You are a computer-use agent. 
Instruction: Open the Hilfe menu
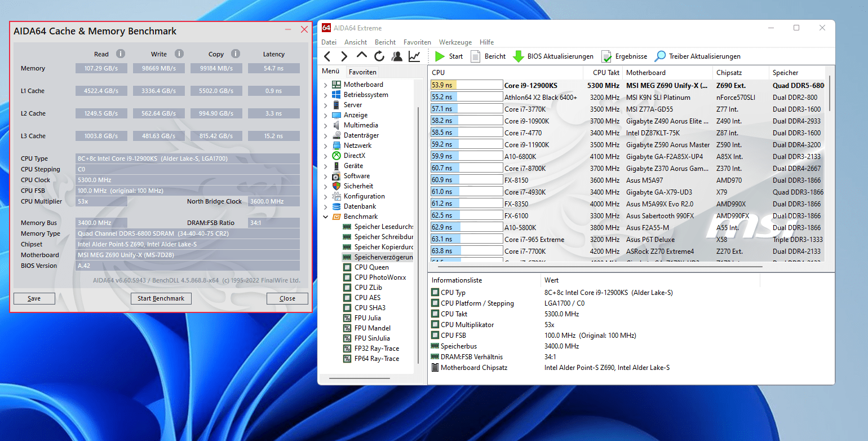click(x=486, y=42)
